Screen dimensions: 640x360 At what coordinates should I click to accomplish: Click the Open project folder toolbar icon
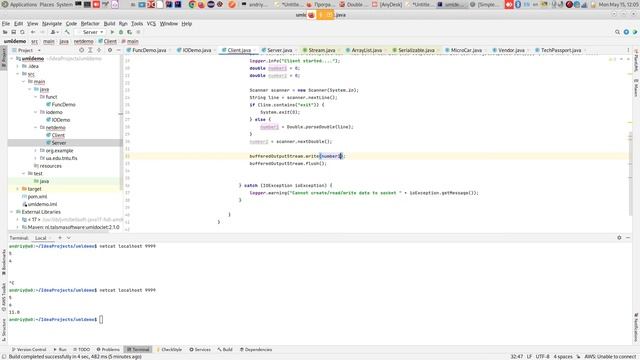[5, 32]
